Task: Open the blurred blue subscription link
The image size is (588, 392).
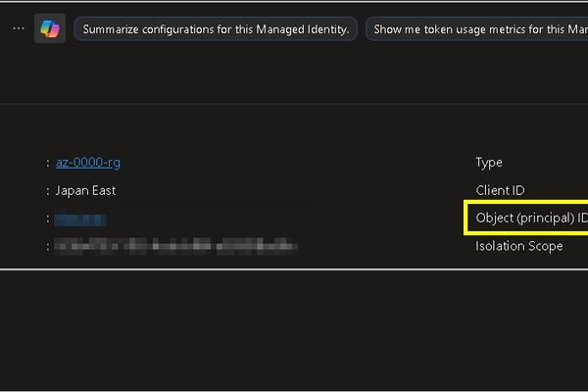Action: (80, 220)
